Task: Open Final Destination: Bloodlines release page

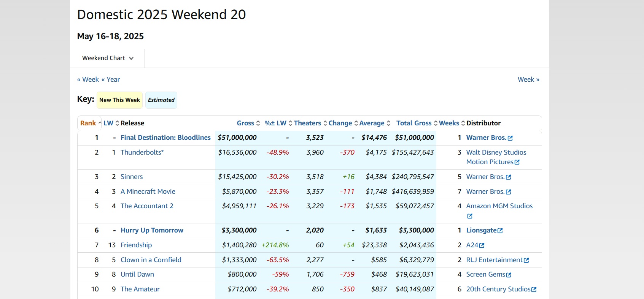Action: coord(165,138)
